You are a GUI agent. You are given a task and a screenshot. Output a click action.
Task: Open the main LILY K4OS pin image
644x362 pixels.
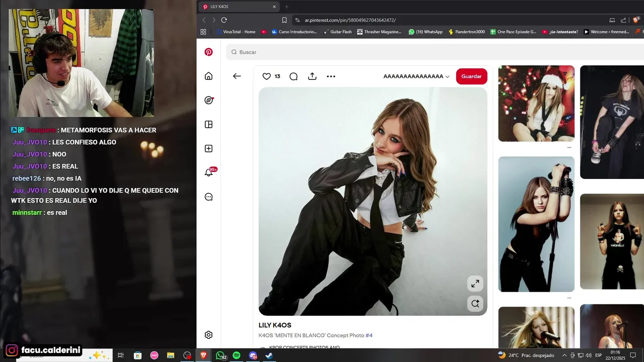coord(373,202)
